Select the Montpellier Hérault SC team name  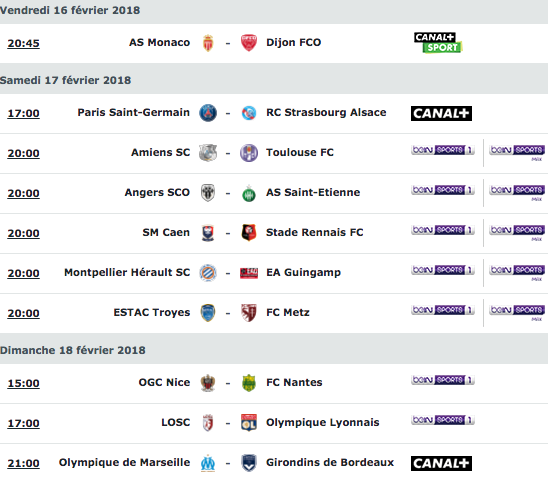point(127,272)
